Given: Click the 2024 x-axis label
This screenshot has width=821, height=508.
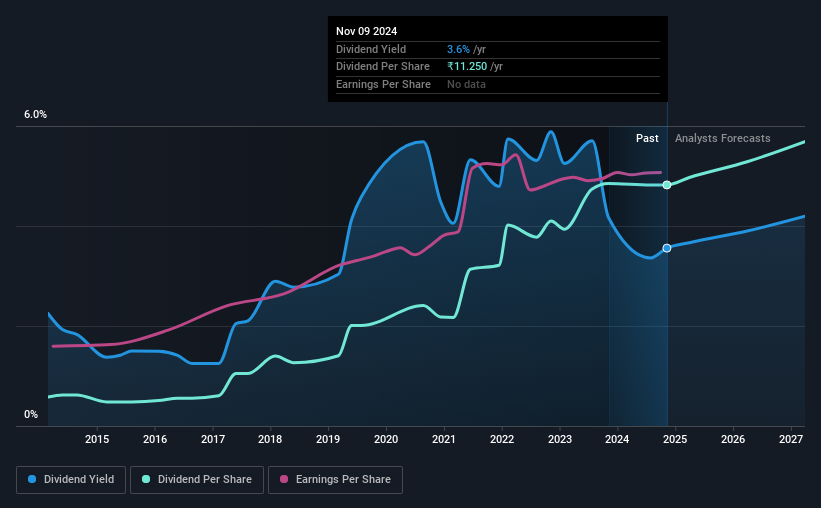Looking at the screenshot, I should pos(617,439).
